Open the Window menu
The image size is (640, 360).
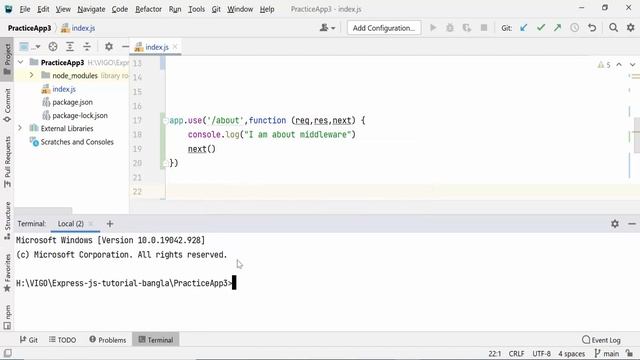coord(240,9)
